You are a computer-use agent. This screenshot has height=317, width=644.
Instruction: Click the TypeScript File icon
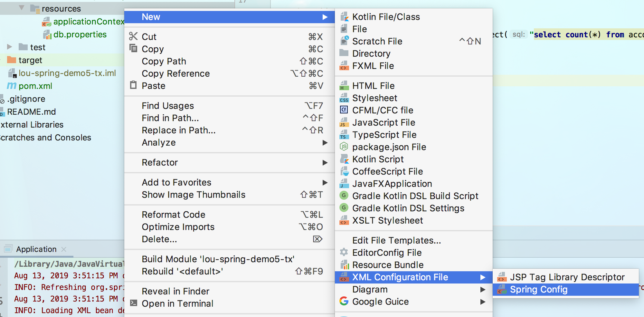(x=344, y=135)
